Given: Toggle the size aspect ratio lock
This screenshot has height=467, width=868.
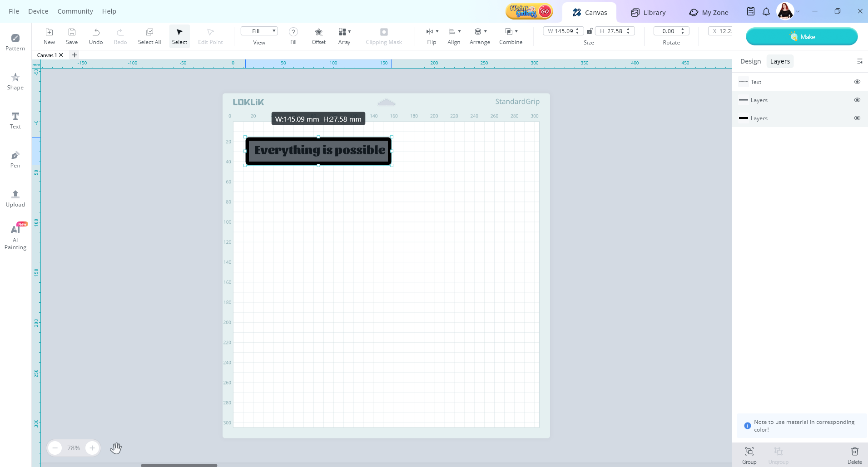Looking at the screenshot, I should [589, 31].
